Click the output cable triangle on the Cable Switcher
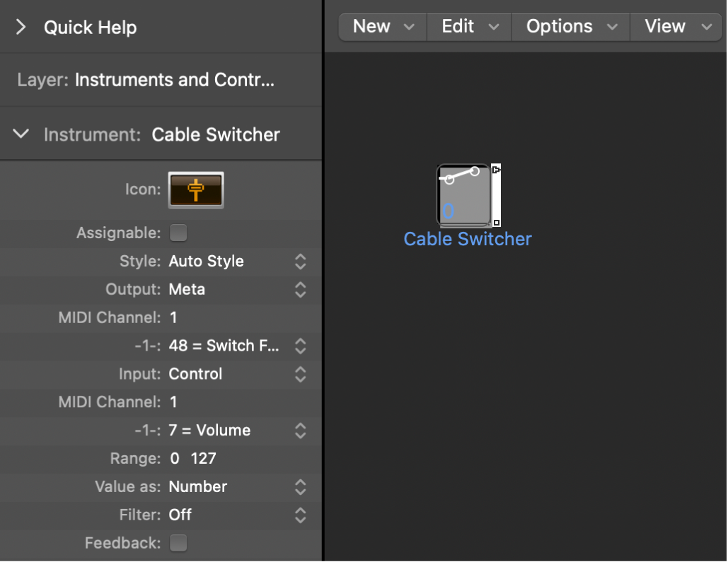728x562 pixels. (495, 168)
